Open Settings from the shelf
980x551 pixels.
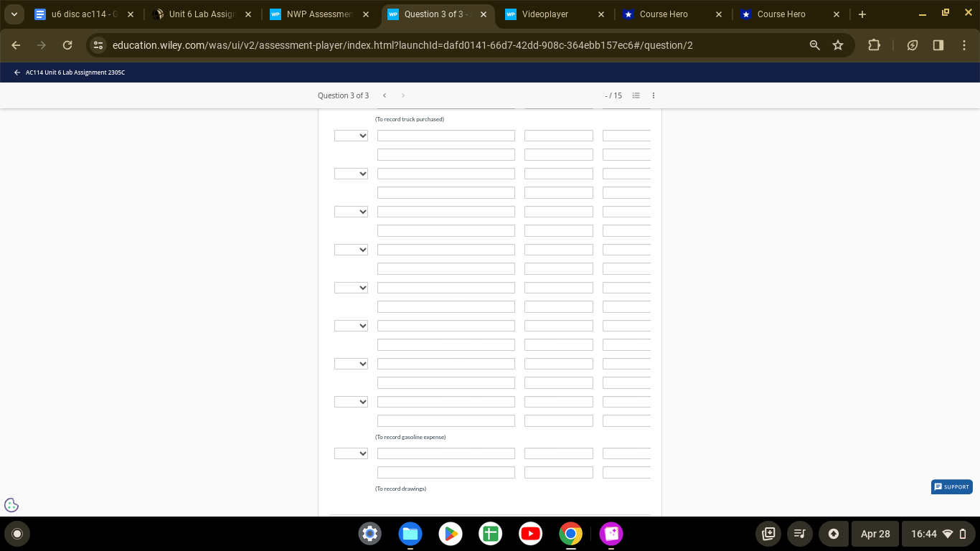tap(370, 534)
